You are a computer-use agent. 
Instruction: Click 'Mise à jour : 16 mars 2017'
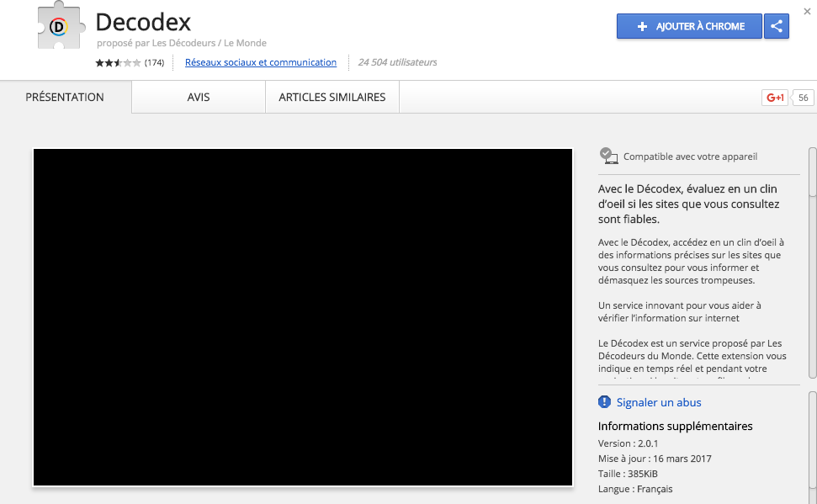point(655,459)
